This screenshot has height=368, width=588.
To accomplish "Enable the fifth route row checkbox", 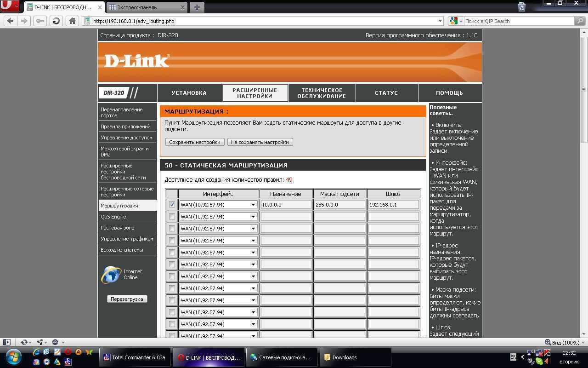I will (x=172, y=253).
